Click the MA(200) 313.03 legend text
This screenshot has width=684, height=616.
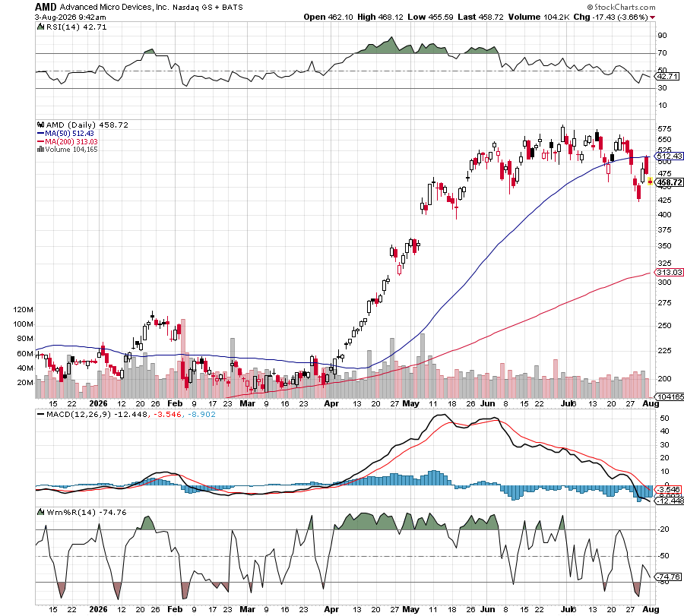point(71,142)
